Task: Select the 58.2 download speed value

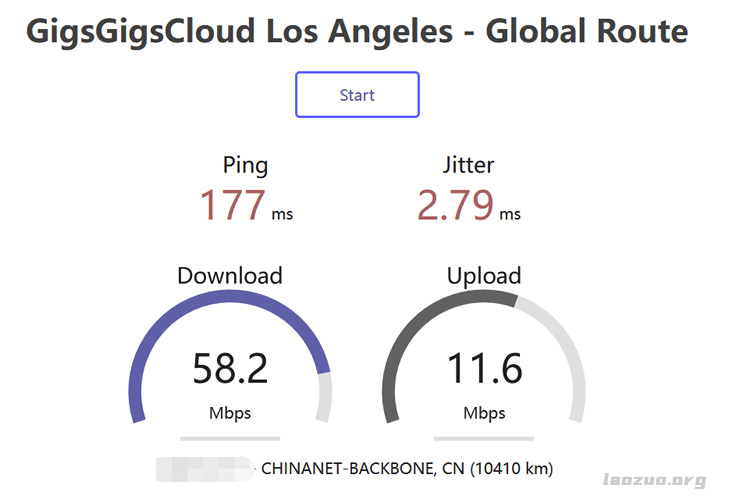Action: coord(230,368)
